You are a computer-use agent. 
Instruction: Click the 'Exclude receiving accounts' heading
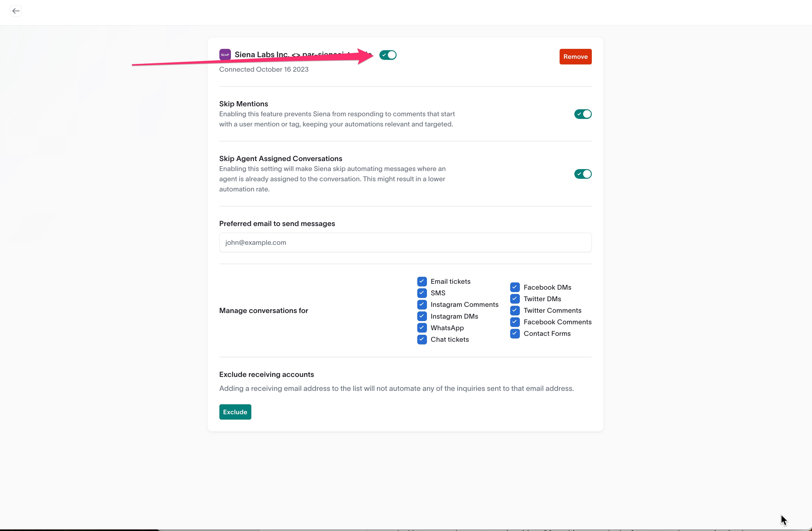pos(266,374)
